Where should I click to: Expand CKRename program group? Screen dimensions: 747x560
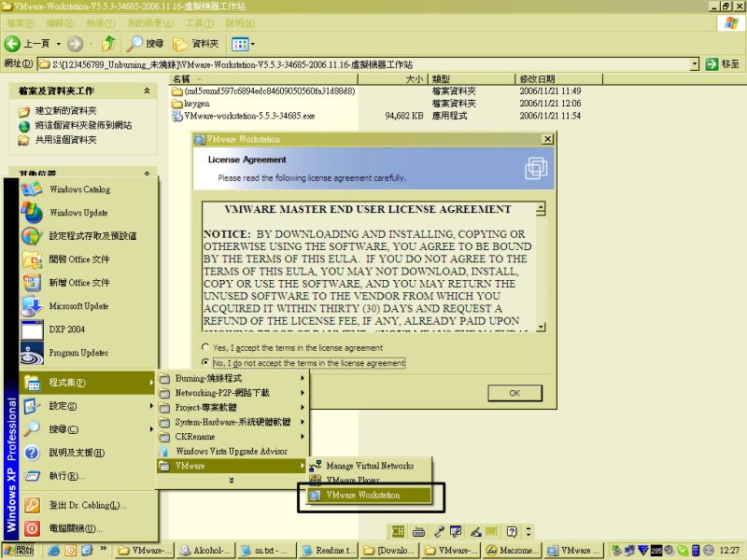(x=233, y=437)
